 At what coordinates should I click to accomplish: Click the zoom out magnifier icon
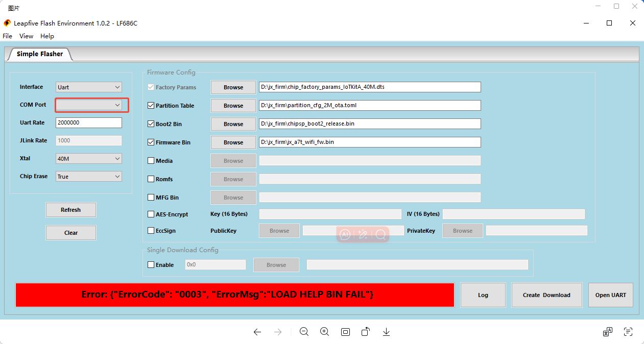304,332
